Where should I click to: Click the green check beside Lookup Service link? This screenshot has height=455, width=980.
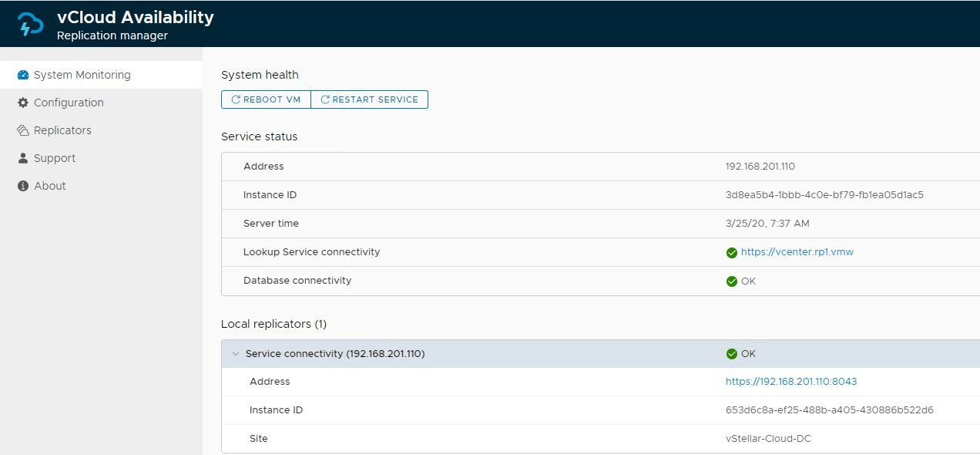pyautogui.click(x=731, y=253)
